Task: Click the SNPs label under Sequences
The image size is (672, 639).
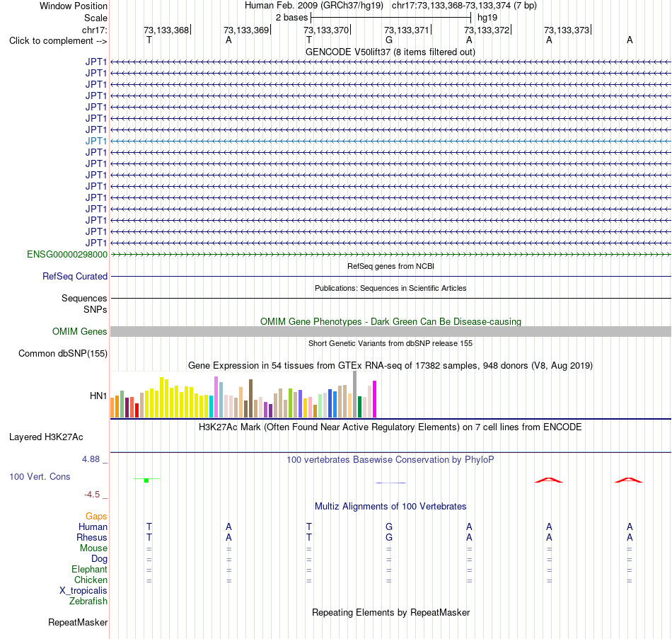Action: (x=95, y=310)
